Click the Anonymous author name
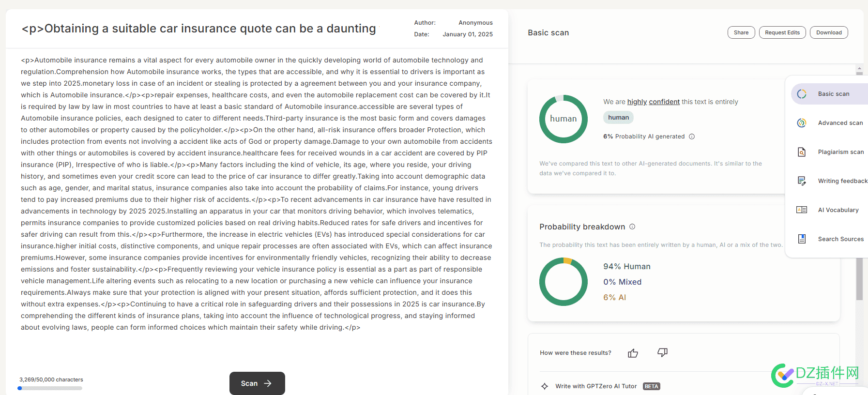 tap(475, 23)
